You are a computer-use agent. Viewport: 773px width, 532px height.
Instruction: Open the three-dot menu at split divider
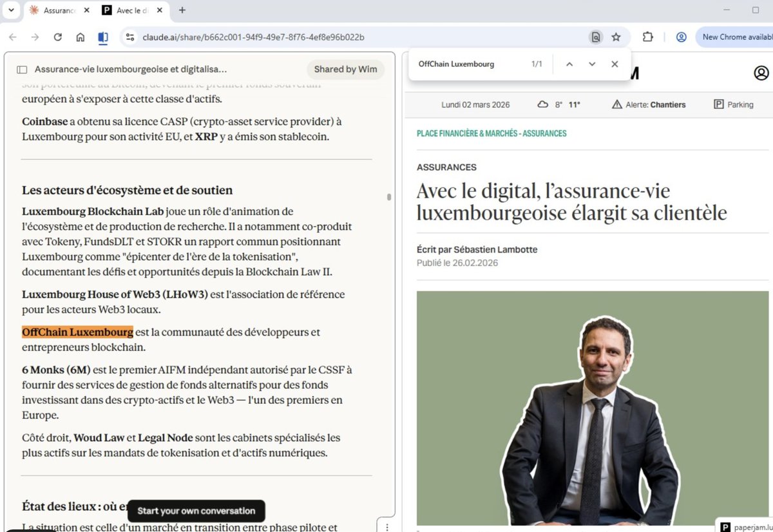click(387, 527)
